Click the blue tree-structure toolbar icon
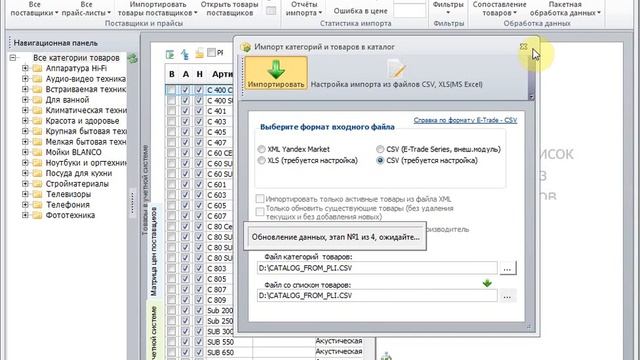The image size is (640, 360). [185, 54]
